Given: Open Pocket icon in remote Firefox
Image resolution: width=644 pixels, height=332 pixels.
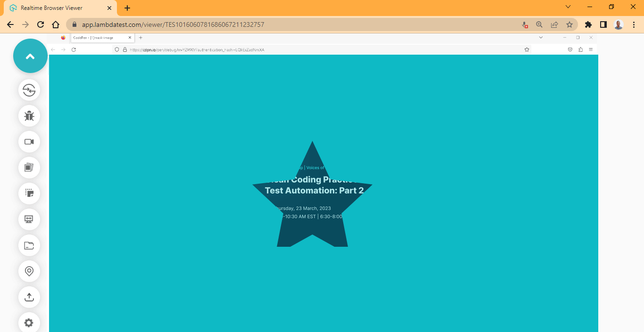Looking at the screenshot, I should tap(570, 49).
